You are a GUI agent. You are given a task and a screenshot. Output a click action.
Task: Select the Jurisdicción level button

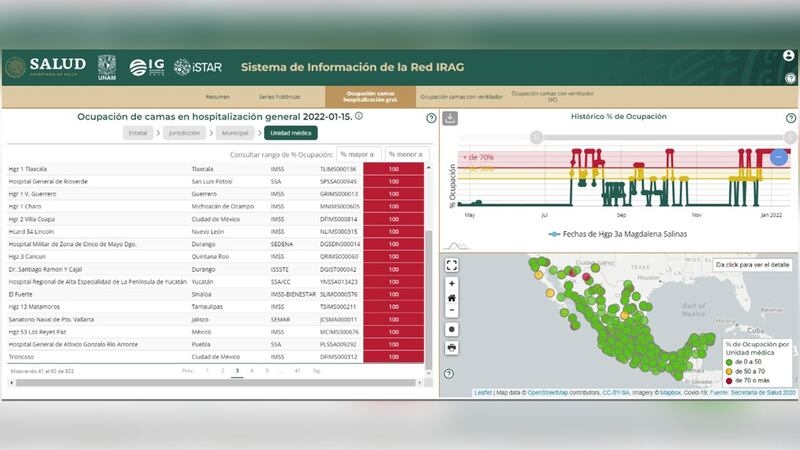pyautogui.click(x=184, y=133)
